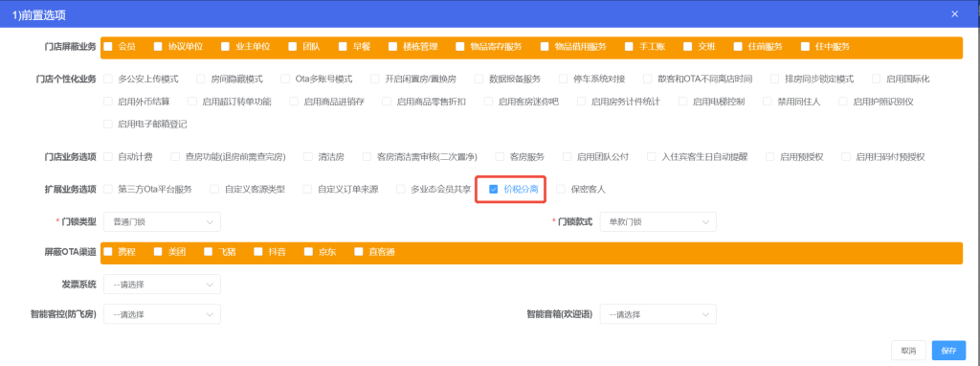Enable the 启用预授权 checkbox
Viewport: 980px width, 366px height.
click(770, 156)
